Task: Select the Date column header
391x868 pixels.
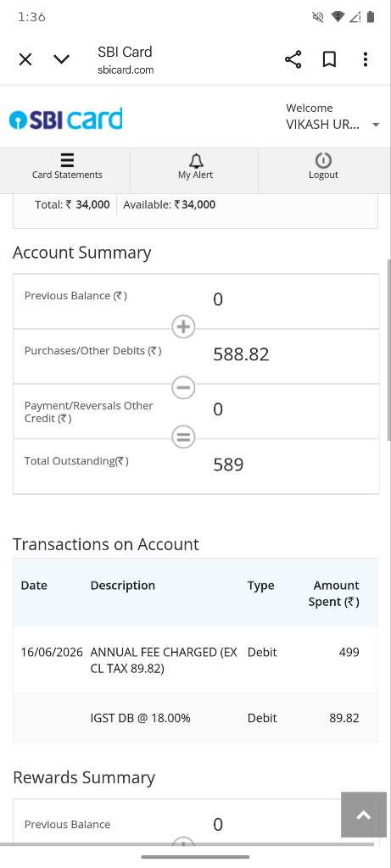Action: (x=34, y=586)
